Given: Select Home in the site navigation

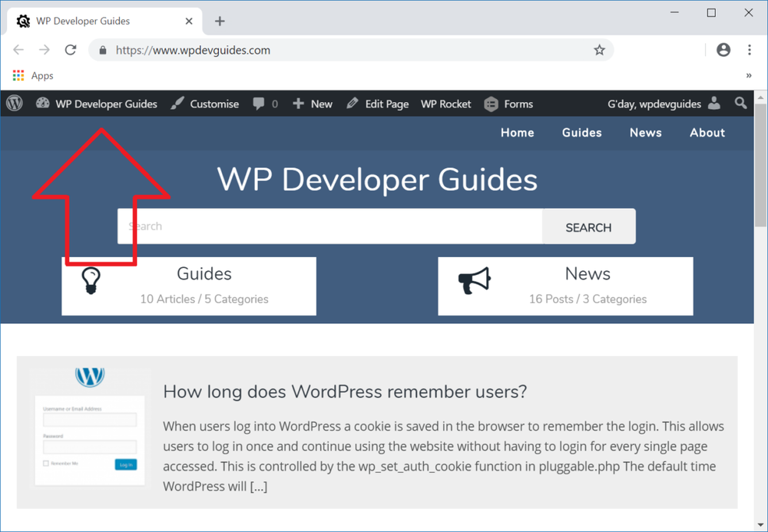Looking at the screenshot, I should tap(517, 133).
